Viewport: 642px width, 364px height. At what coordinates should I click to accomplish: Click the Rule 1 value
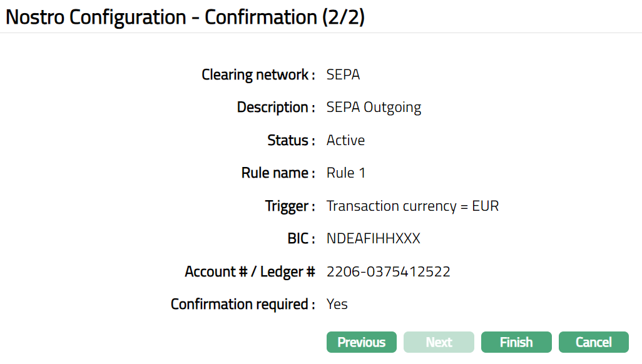pyautogui.click(x=345, y=173)
